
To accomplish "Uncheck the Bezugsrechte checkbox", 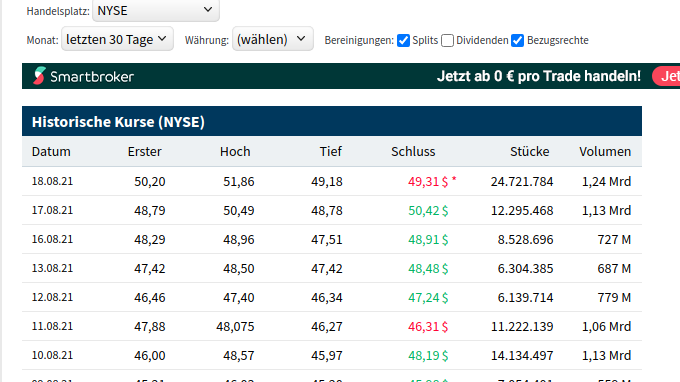I will (x=517, y=40).
